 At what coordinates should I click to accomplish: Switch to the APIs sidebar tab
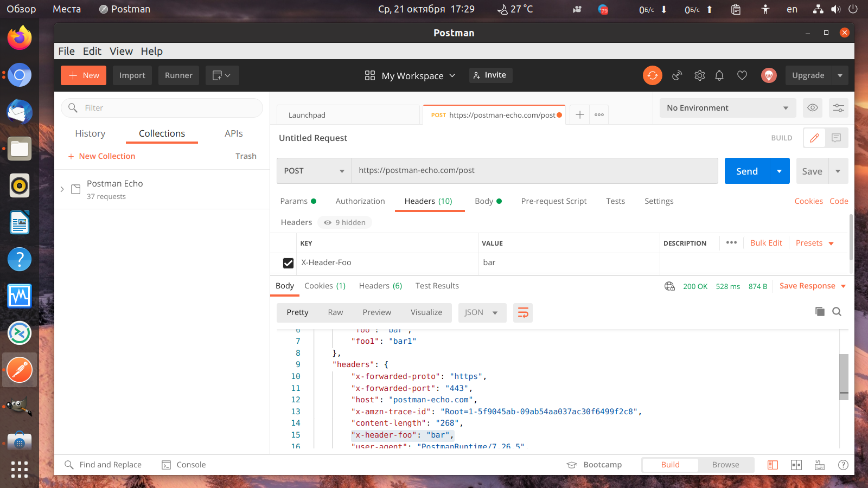234,133
